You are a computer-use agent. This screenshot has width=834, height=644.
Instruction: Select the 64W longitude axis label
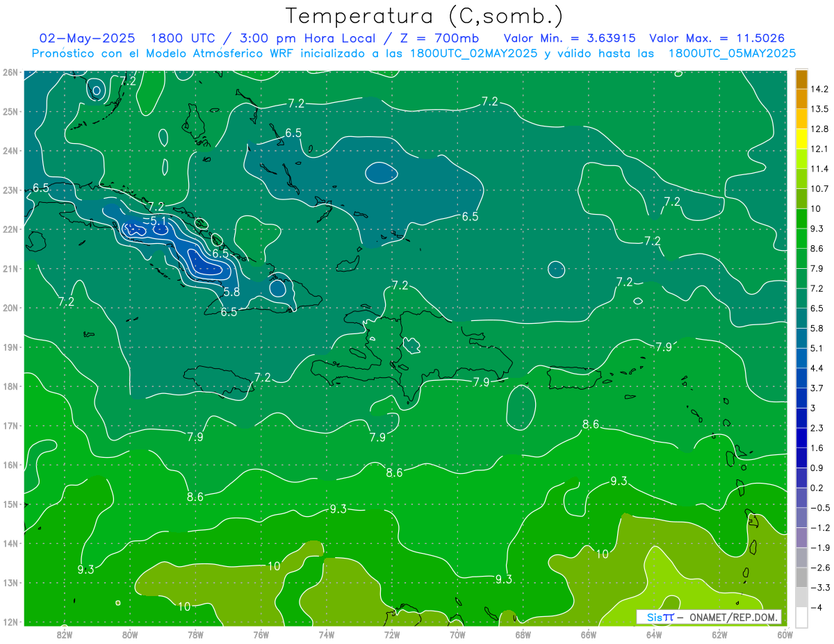654,634
